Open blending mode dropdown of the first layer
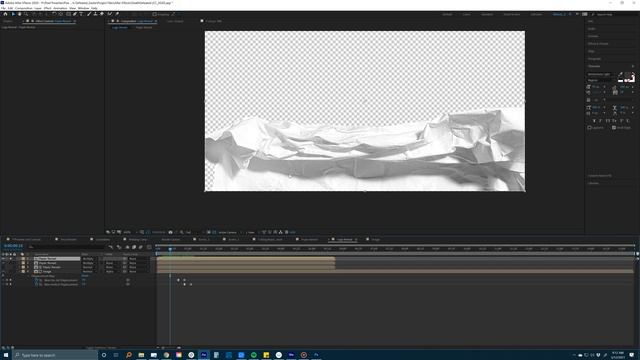 pos(89,259)
